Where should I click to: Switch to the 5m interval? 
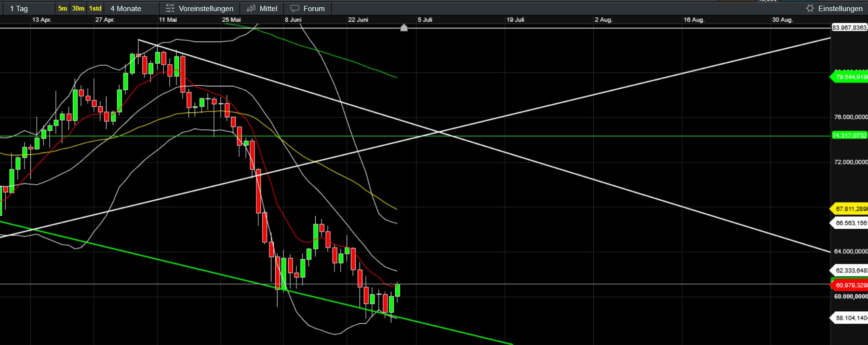63,8
